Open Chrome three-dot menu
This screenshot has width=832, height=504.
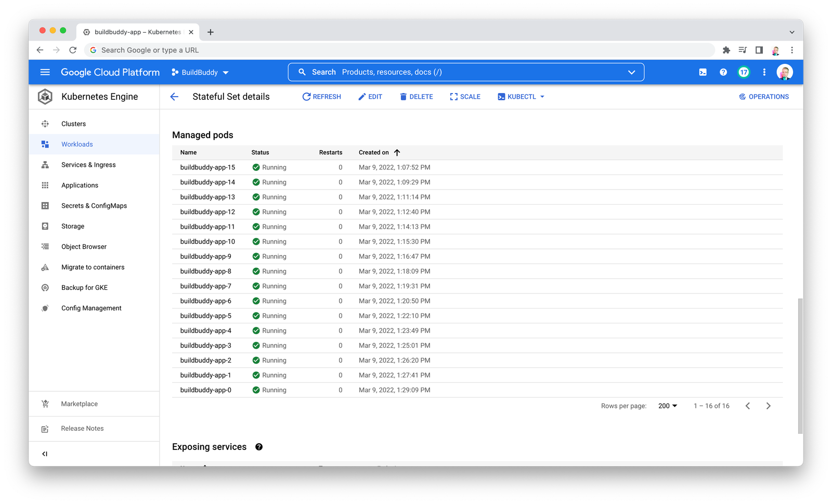coord(792,50)
